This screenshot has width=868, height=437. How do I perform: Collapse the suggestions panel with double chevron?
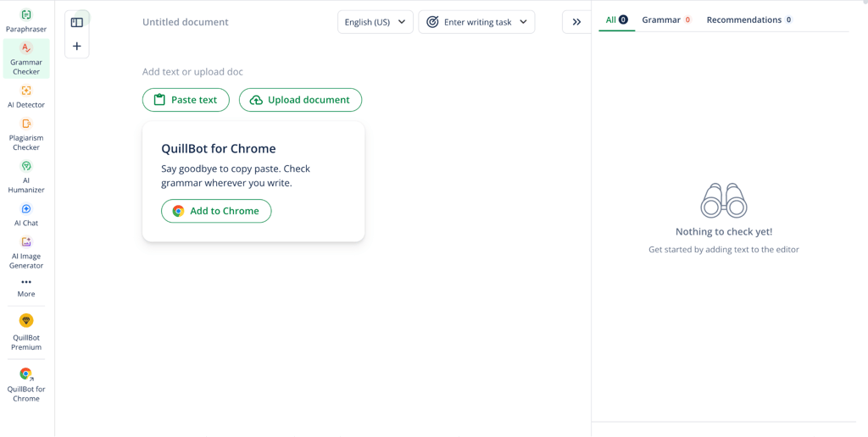click(576, 22)
